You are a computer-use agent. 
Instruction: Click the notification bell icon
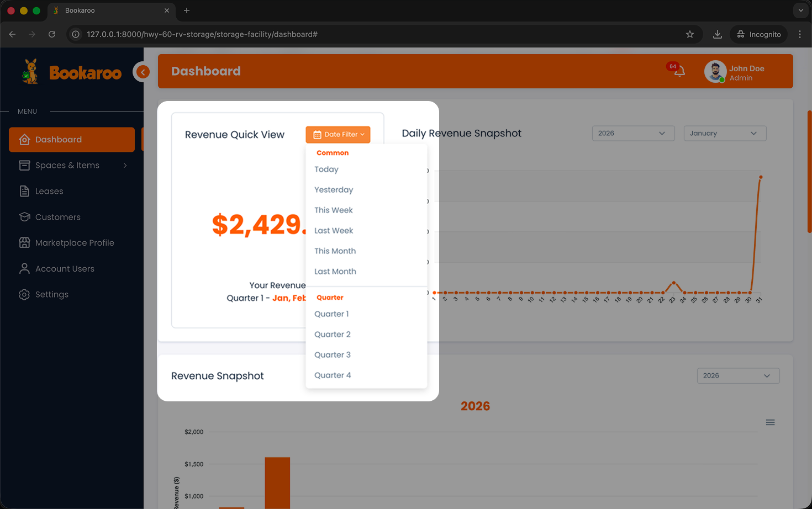click(x=679, y=71)
